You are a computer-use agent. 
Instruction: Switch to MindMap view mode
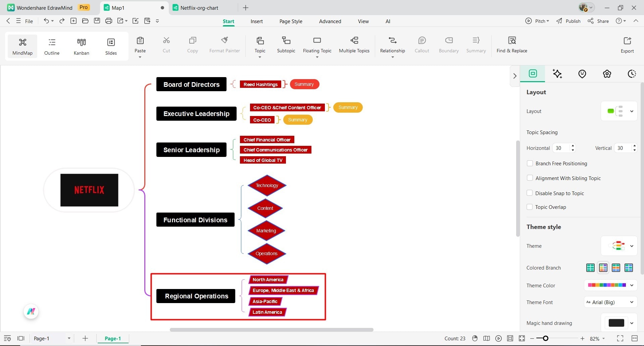tap(22, 46)
